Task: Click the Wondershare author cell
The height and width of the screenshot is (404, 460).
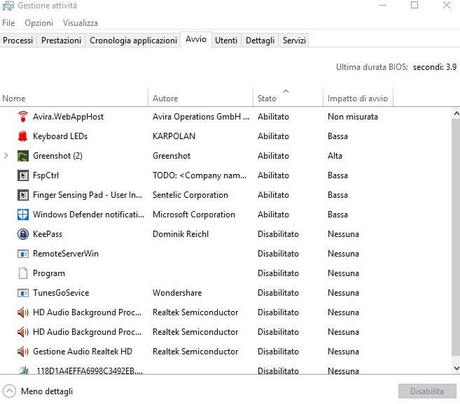Action: pyautogui.click(x=177, y=293)
